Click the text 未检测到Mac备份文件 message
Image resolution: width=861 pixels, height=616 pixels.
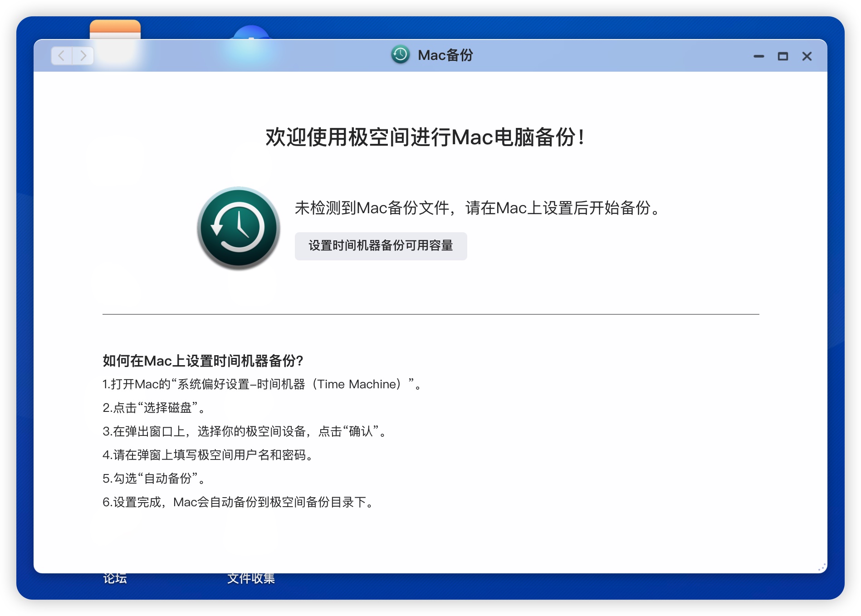click(478, 208)
